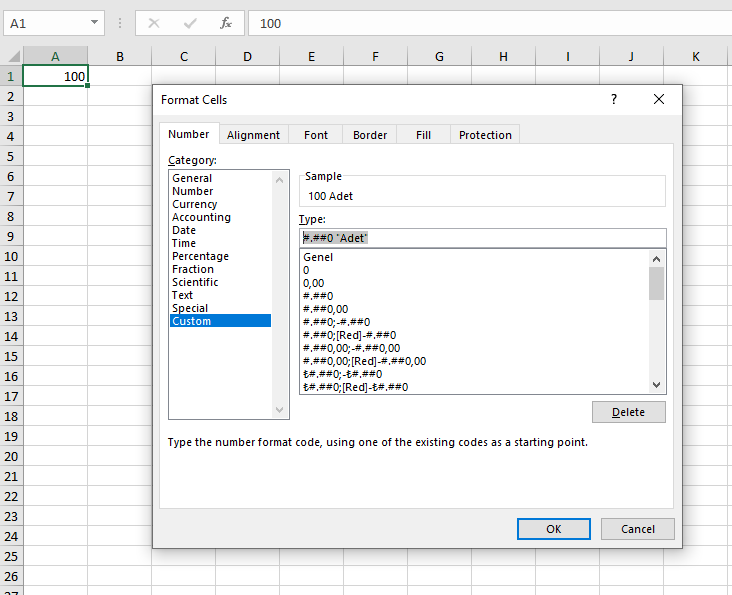
Task: Choose the 0,00 format code
Action: (314, 283)
